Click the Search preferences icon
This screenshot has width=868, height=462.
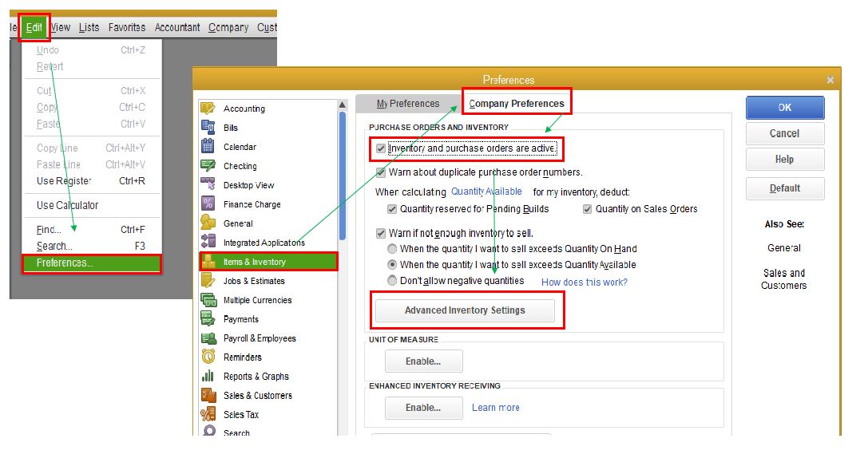pos(208,431)
